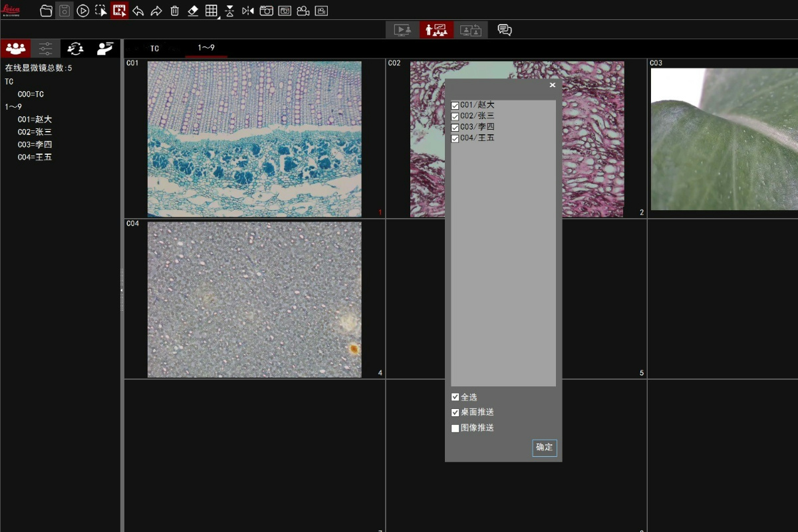Click the trash delete icon
This screenshot has height=532, width=798.
click(174, 11)
